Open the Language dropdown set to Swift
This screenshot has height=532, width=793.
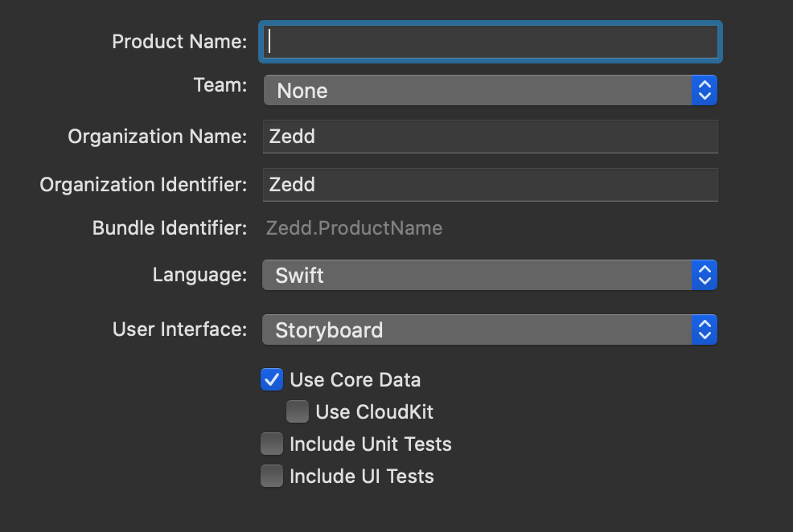coord(478,276)
